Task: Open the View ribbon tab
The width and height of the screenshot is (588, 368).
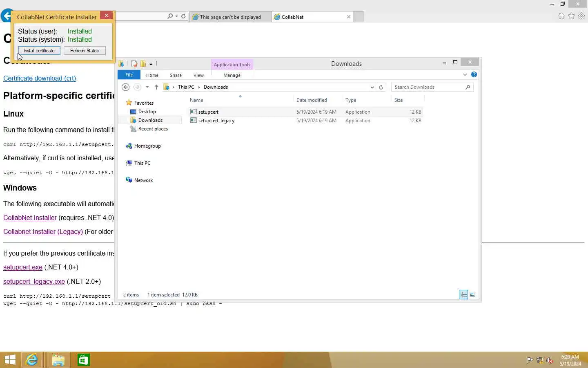Action: point(198,75)
